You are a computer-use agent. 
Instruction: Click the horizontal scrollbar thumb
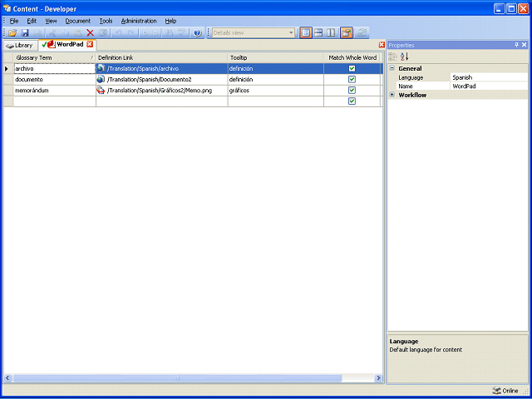click(x=177, y=378)
